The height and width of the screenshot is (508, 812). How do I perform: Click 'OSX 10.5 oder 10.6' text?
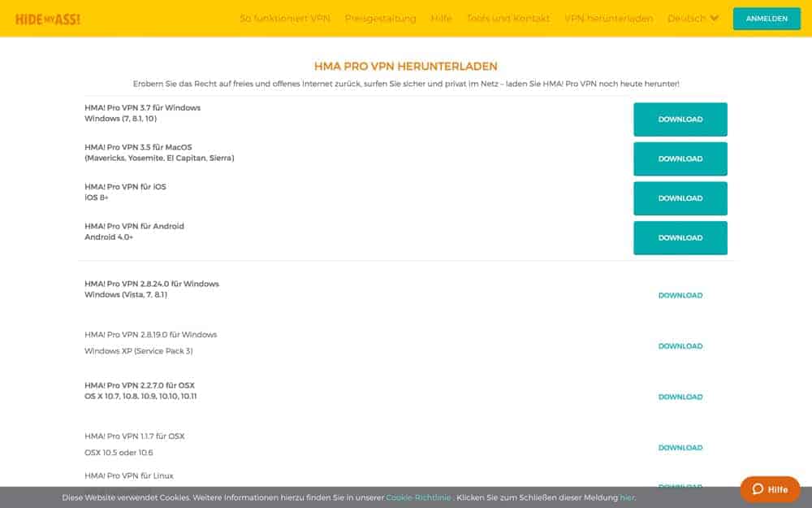click(119, 453)
